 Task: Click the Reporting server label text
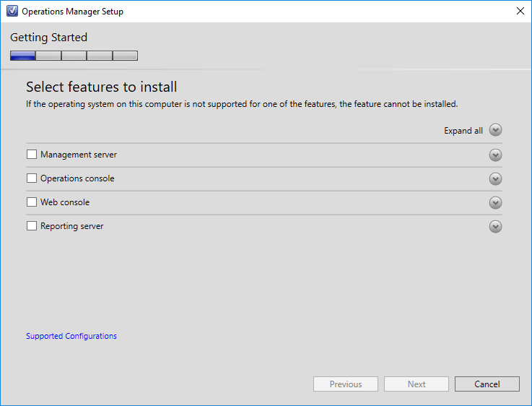click(x=71, y=226)
